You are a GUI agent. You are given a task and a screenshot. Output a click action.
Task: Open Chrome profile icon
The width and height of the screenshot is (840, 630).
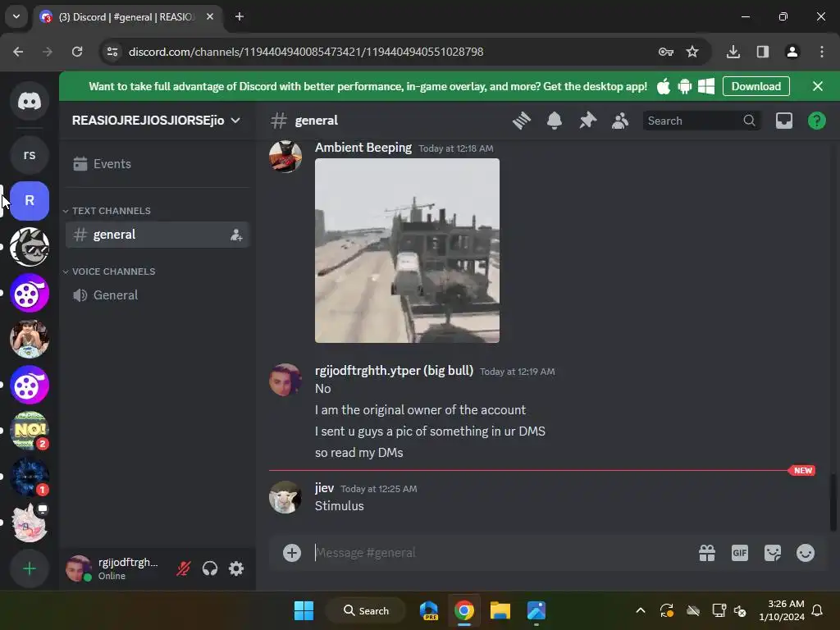pyautogui.click(x=792, y=52)
